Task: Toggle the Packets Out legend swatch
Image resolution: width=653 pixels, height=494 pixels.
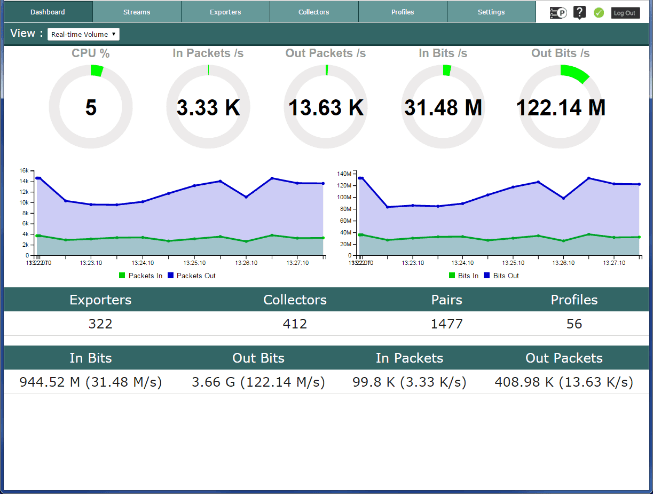Action: point(170,275)
